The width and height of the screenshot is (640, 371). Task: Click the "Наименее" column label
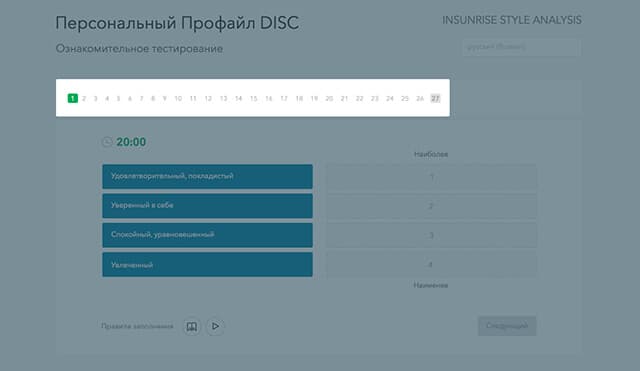(431, 285)
